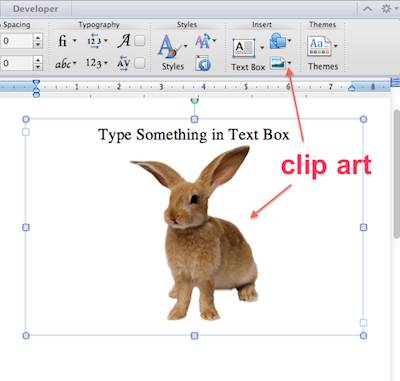The width and height of the screenshot is (400, 381).
Task: Open the Manage Styles toolbox icon
Action: click(x=203, y=63)
